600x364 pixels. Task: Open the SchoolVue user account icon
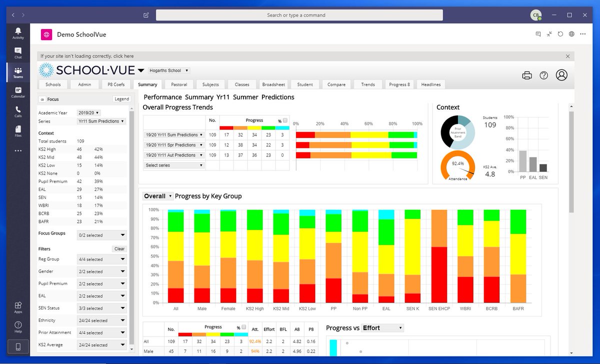(x=561, y=75)
